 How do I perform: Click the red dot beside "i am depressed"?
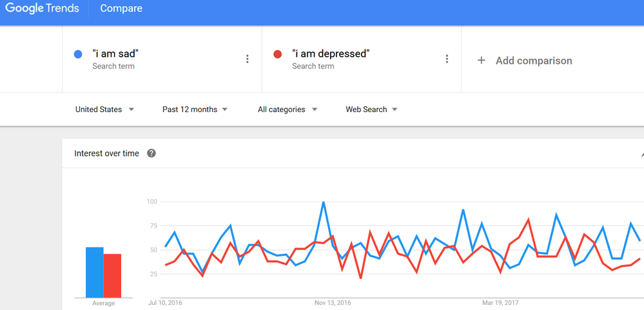[x=278, y=53]
